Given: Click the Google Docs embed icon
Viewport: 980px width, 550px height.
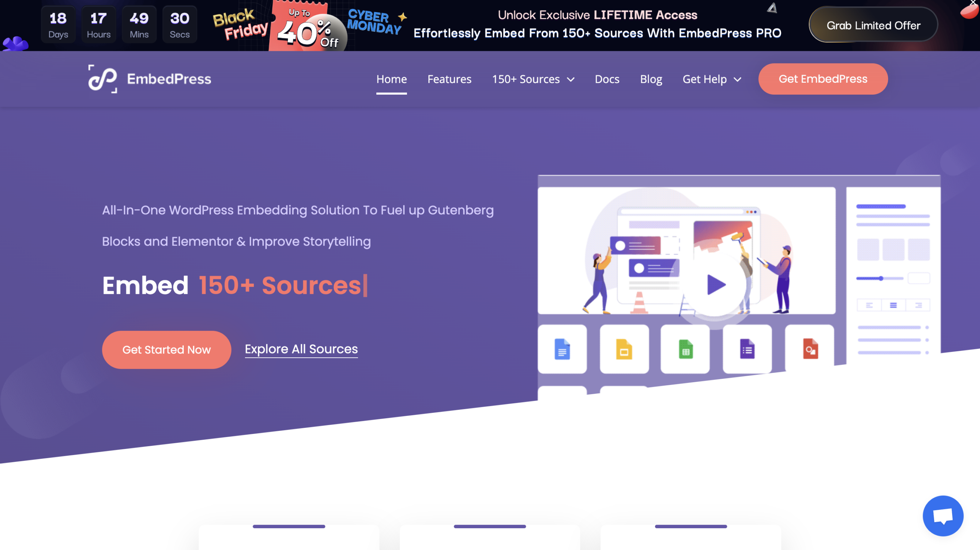Looking at the screenshot, I should pos(561,349).
